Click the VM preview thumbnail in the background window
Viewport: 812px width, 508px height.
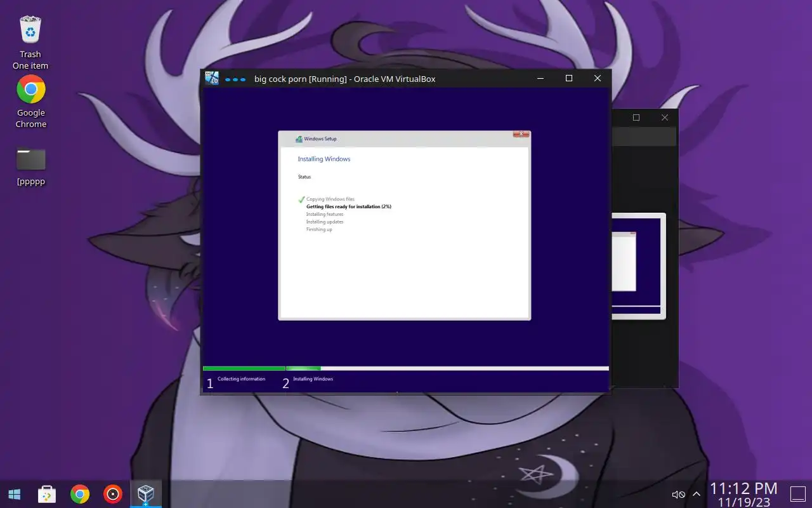638,265
